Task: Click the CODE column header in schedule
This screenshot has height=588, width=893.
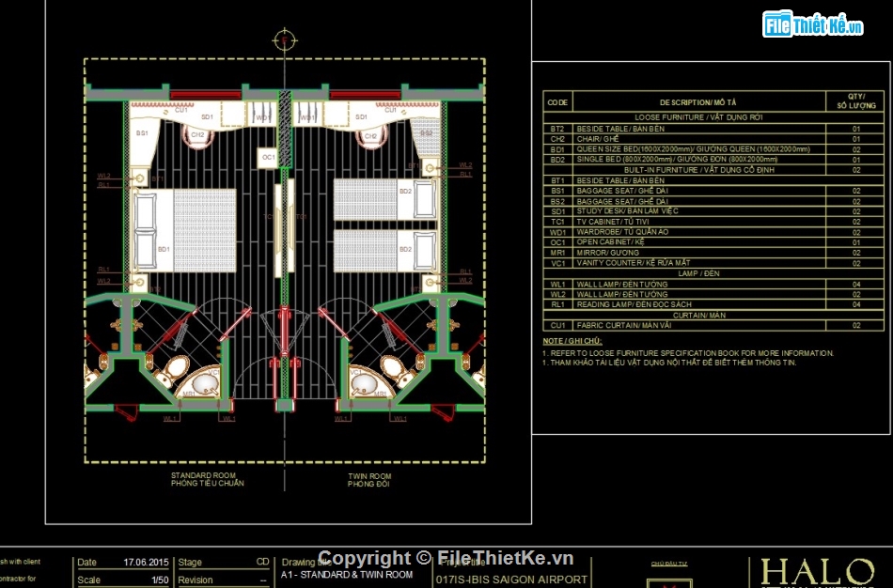Action: (557, 101)
